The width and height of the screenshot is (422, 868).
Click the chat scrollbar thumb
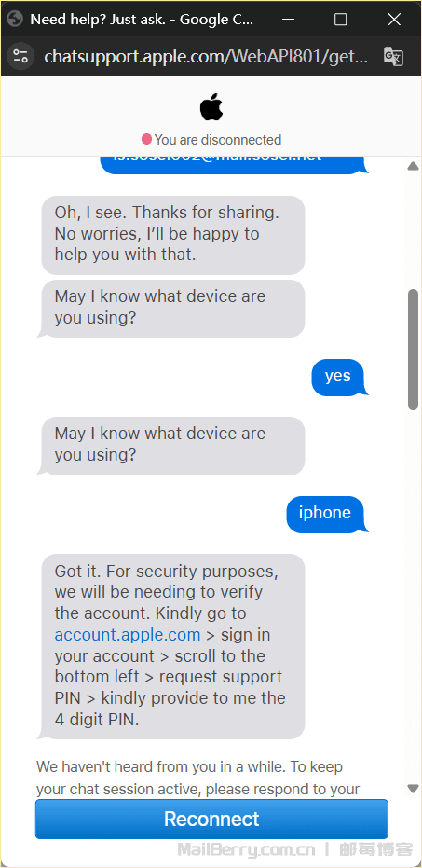(414, 350)
